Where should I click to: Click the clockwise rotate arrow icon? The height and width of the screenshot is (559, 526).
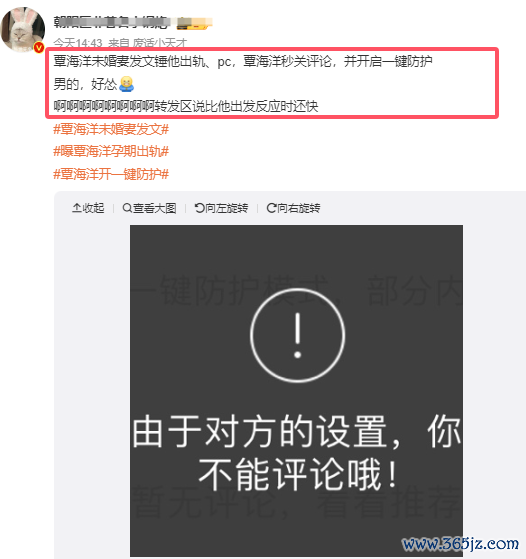[x=271, y=208]
